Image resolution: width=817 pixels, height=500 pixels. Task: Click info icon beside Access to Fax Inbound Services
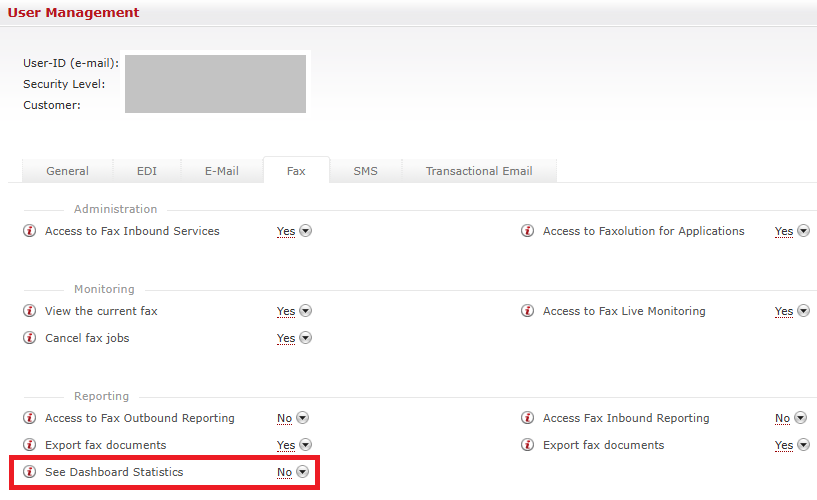29,231
